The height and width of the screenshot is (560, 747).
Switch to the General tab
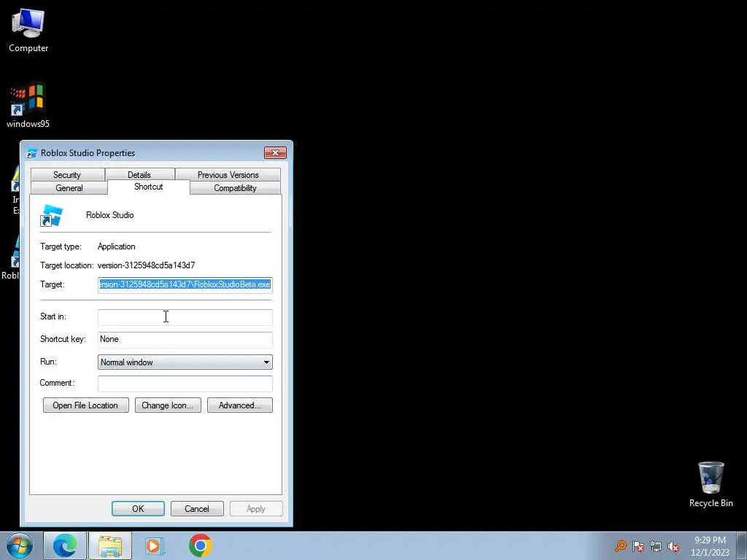[x=69, y=187]
